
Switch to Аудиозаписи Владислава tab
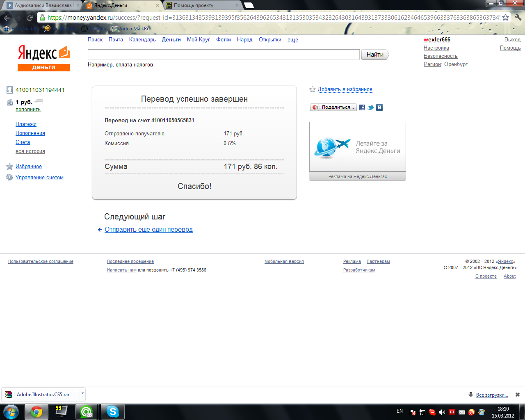point(43,5)
